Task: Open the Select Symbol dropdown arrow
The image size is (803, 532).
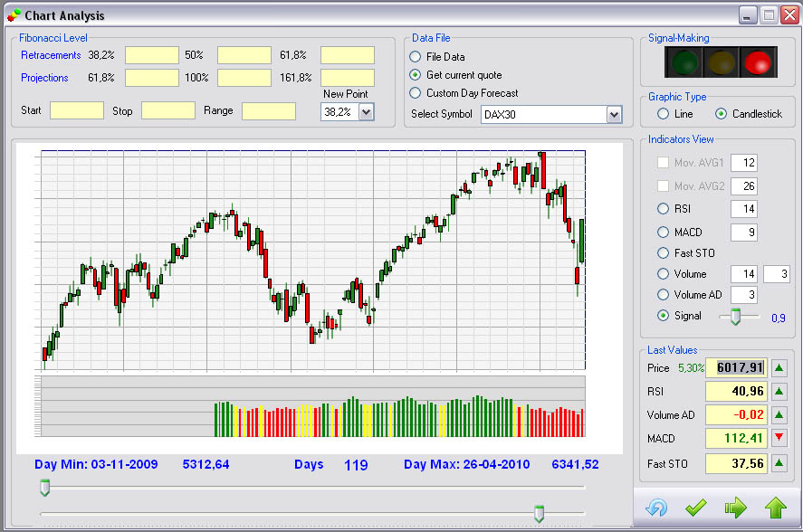Action: [x=614, y=115]
